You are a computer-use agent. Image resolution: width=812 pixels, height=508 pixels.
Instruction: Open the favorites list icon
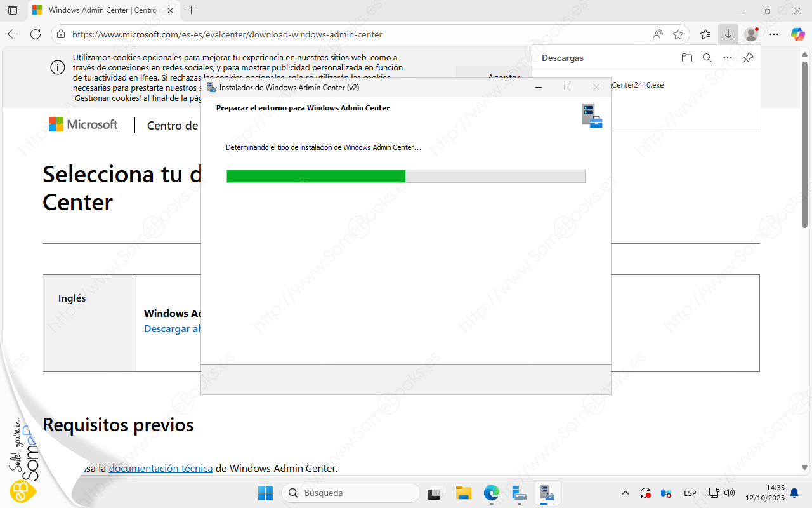pos(705,34)
